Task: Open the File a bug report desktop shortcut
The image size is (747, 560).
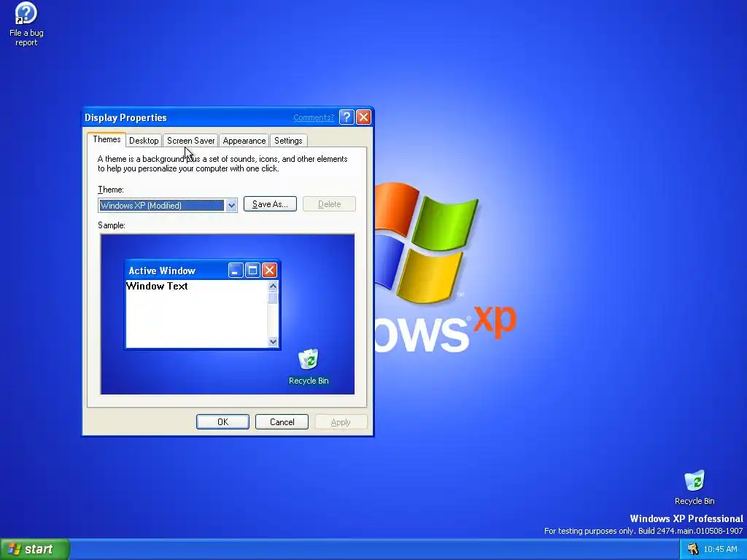Action: pos(26,24)
